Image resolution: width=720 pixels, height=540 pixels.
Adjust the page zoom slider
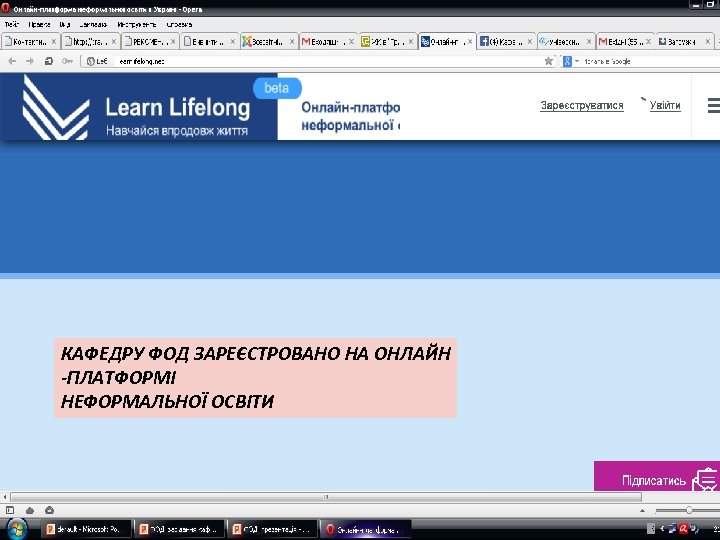(687, 510)
